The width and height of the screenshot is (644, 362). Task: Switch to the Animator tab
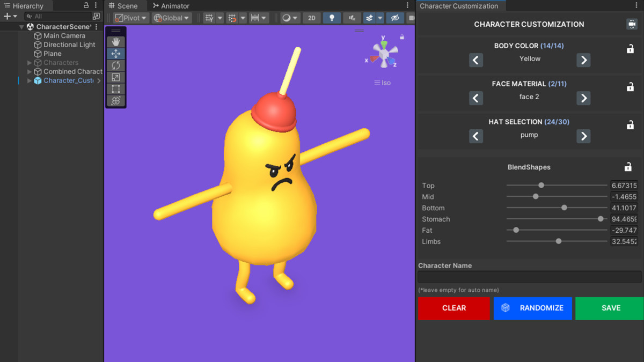(x=171, y=6)
